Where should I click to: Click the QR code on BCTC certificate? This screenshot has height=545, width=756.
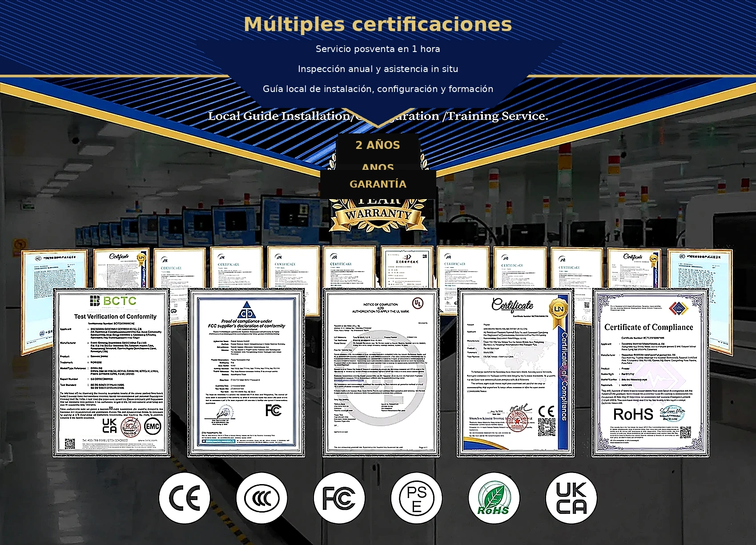coord(70,444)
